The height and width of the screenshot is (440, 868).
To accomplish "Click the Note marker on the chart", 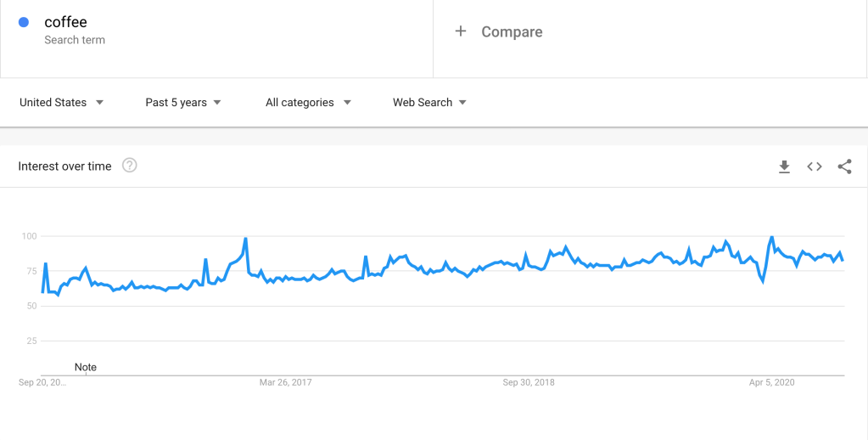I will tap(86, 367).
